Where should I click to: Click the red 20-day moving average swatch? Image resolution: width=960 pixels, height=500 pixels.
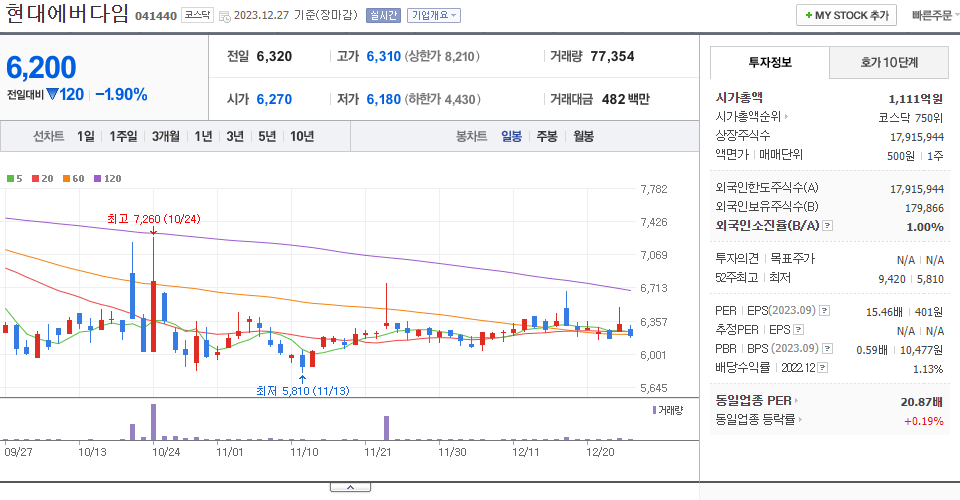click(x=36, y=179)
